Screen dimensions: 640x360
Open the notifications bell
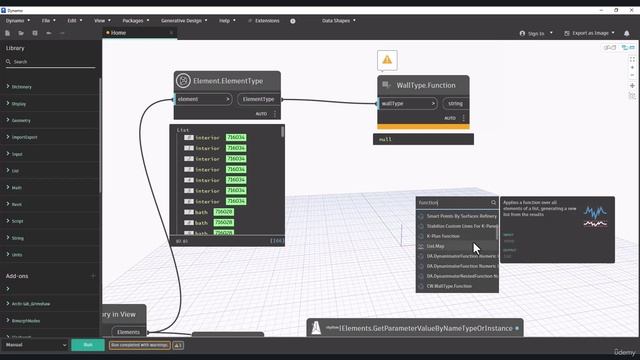coord(627,33)
